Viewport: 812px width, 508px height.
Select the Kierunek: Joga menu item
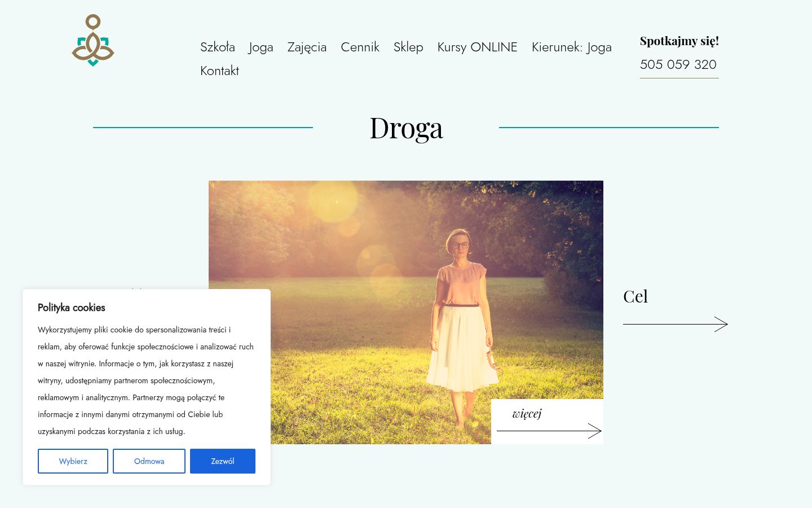(x=571, y=47)
